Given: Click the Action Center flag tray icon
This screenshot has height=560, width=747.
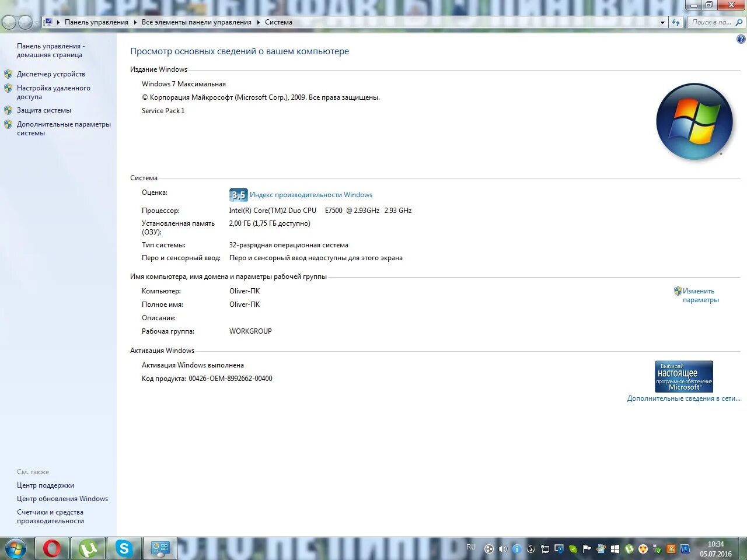Looking at the screenshot, I should (x=587, y=549).
